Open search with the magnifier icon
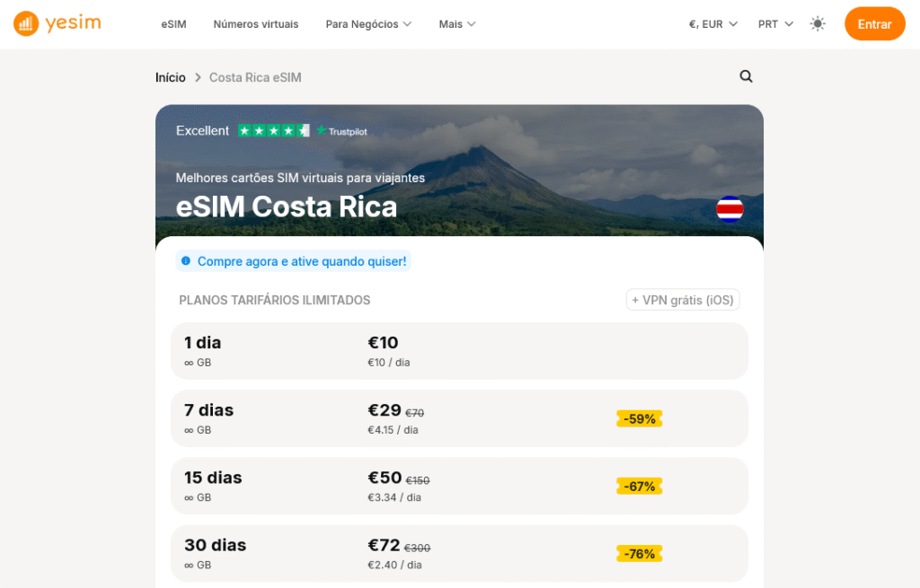 [746, 76]
